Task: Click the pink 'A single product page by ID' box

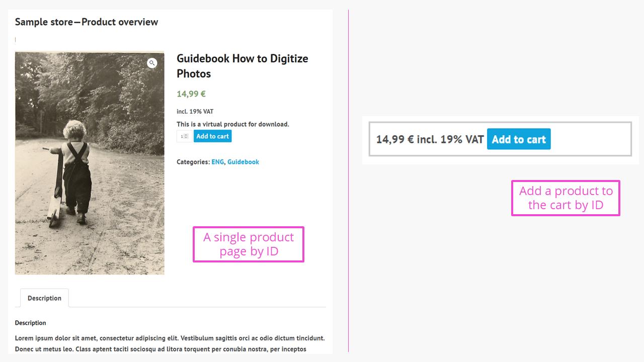Action: pyautogui.click(x=249, y=244)
